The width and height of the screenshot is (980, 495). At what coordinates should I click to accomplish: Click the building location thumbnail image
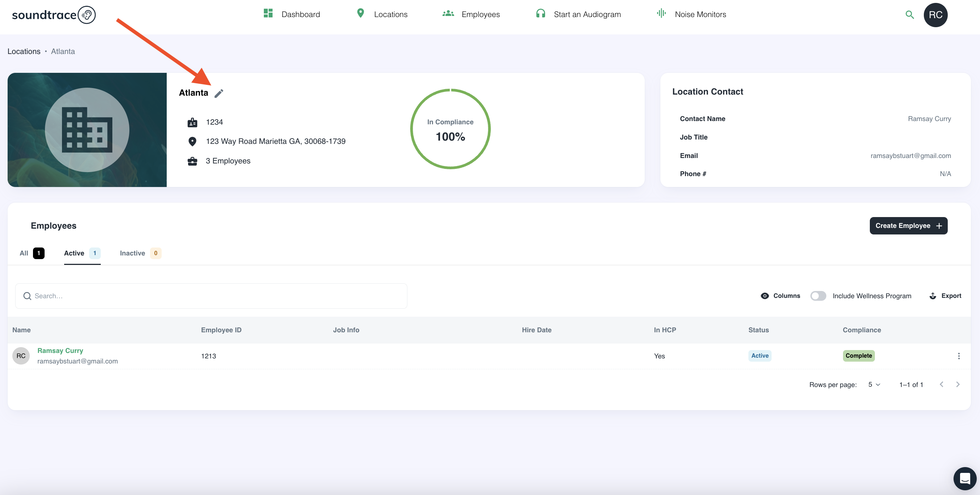[87, 130]
